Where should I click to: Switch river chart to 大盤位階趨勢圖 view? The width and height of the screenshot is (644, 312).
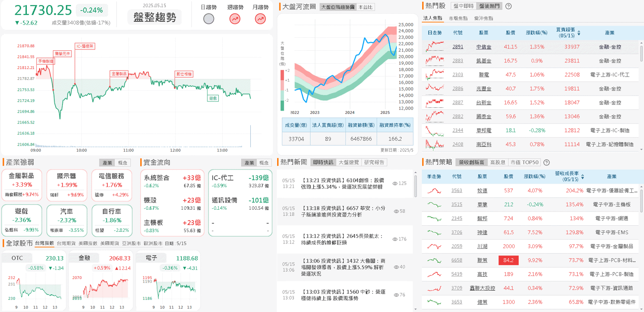[338, 7]
